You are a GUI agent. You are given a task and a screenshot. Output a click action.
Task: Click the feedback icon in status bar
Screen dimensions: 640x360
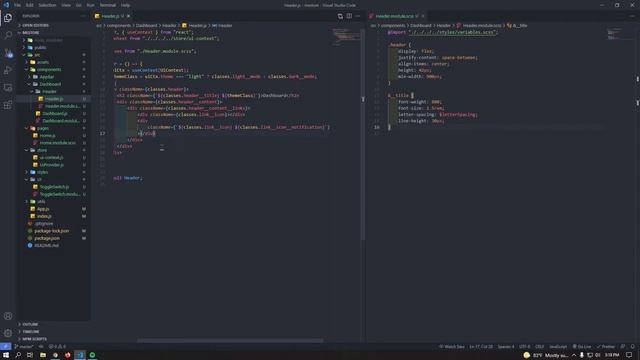pyautogui.click(x=623, y=347)
